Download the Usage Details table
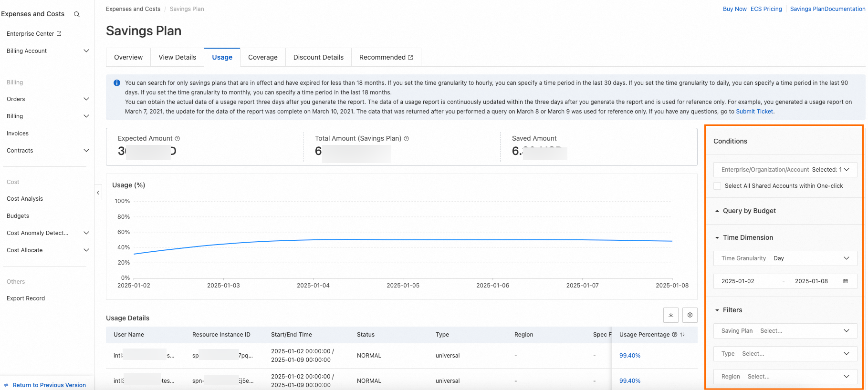 (670, 315)
